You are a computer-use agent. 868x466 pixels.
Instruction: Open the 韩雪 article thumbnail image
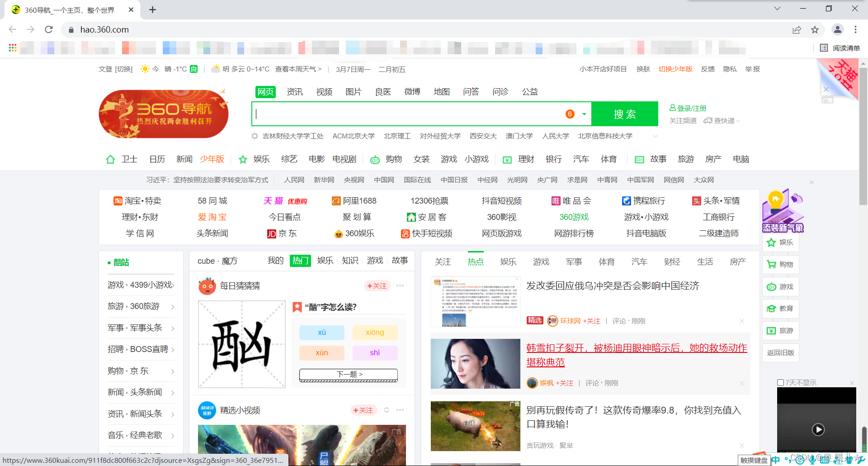tap(476, 364)
